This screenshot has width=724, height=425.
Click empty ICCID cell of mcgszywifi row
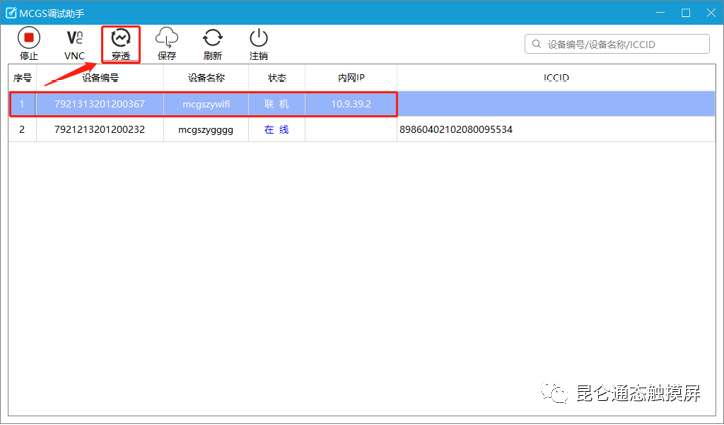[556, 104]
